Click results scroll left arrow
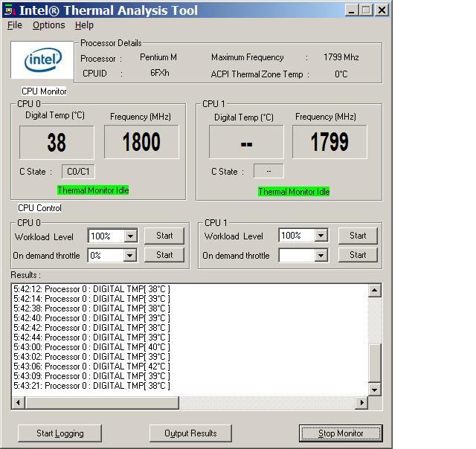The height and width of the screenshot is (449, 476). (x=18, y=403)
